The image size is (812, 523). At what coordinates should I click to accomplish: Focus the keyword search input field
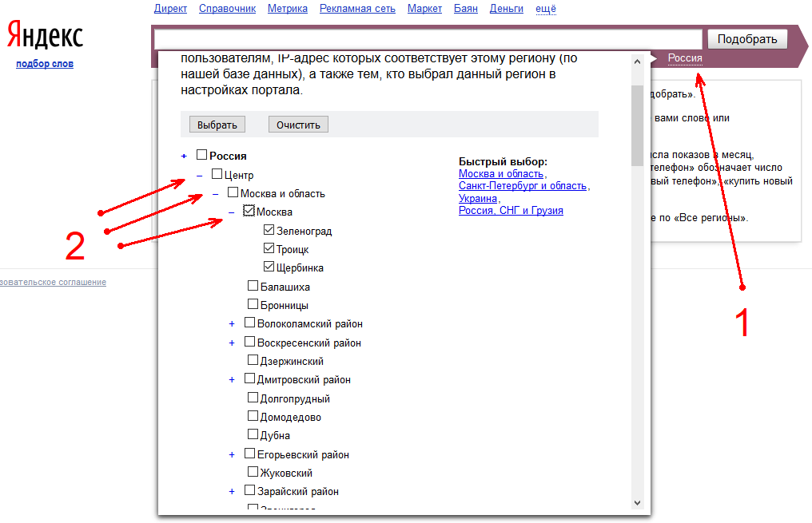[428, 39]
